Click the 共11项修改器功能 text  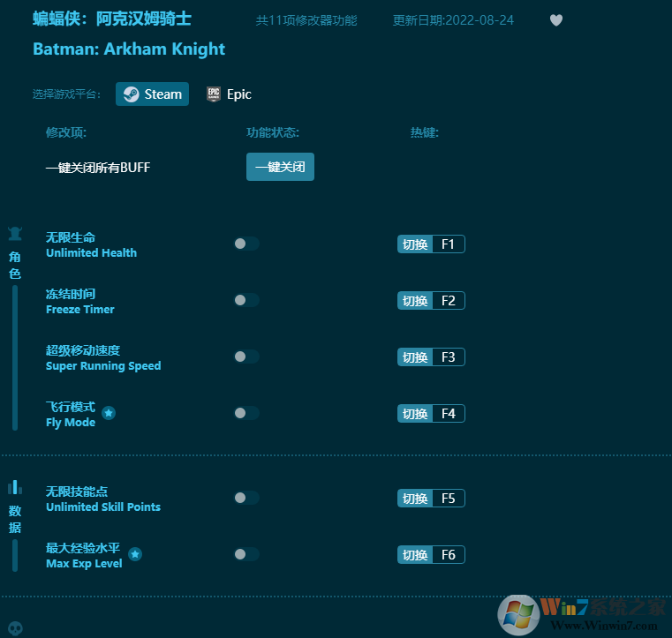click(x=306, y=20)
